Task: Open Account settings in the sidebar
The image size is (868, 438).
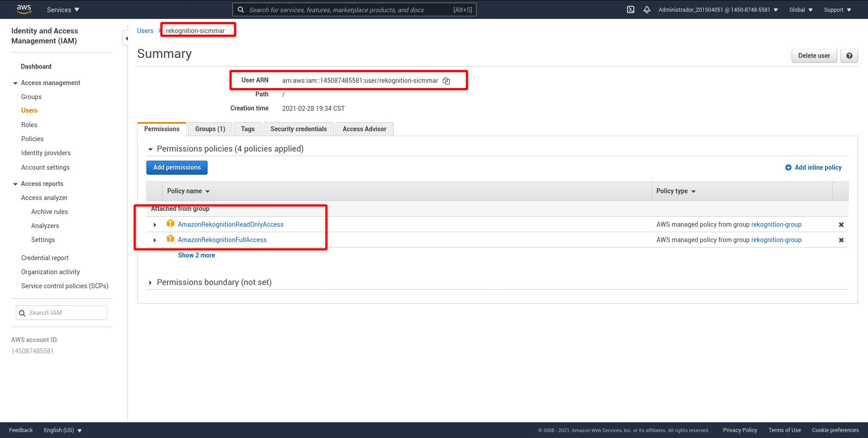Action: point(45,167)
